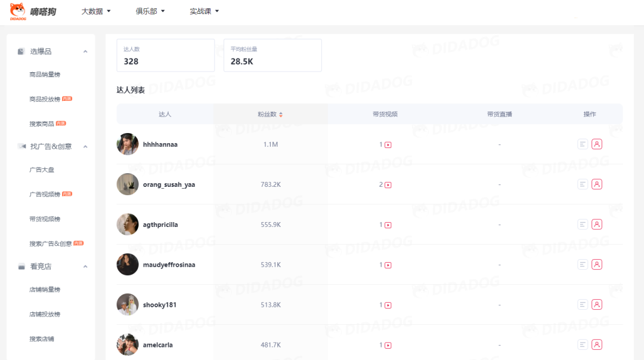The image size is (644, 360).
Task: Collapse the 选爆品 sidebar section
Action: [x=85, y=52]
